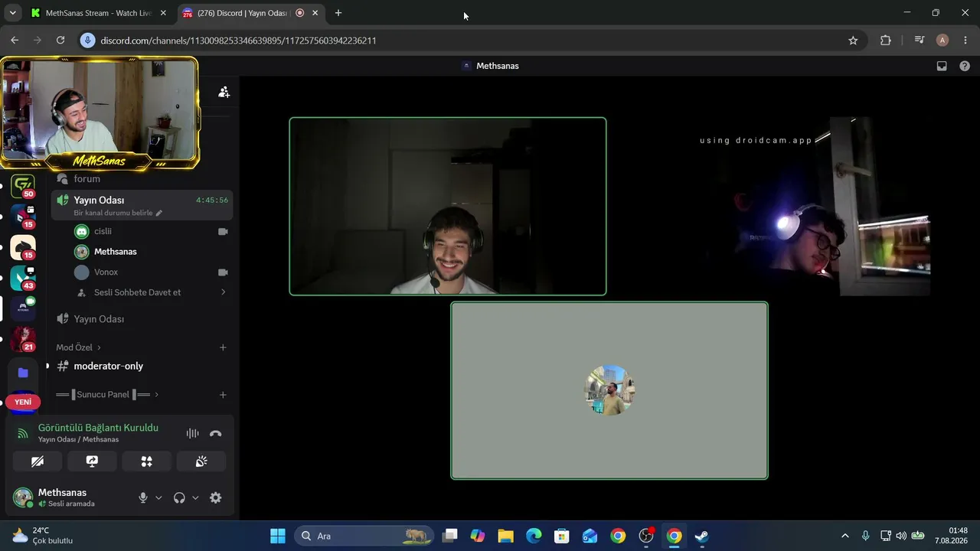The height and width of the screenshot is (551, 980).
Task: Click Görüntülü Bağlantı Kuruldu connection status
Action: click(98, 428)
